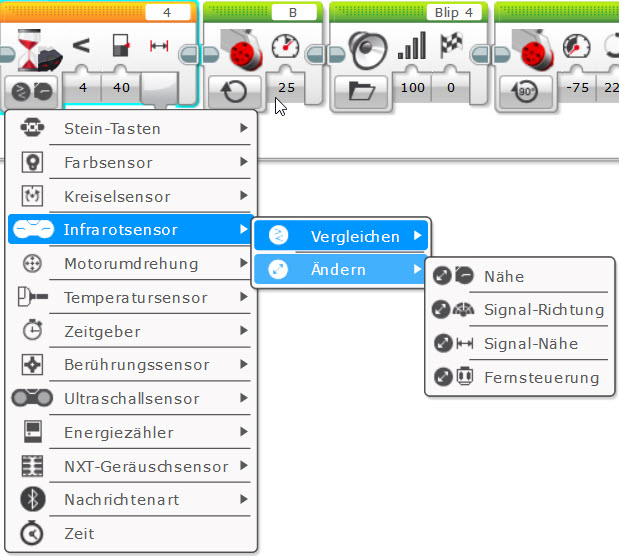The width and height of the screenshot is (619, 556).
Task: Click the Ultraschallsensor icon
Action: tap(32, 398)
